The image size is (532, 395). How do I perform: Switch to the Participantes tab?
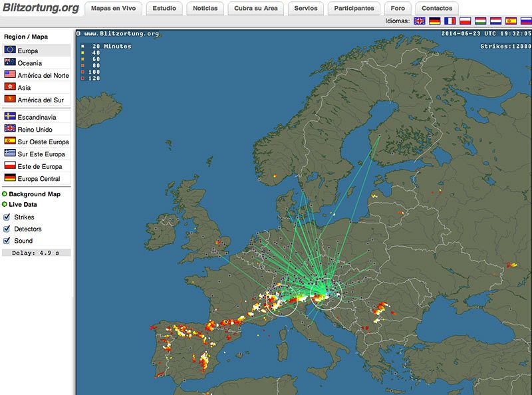(x=354, y=9)
